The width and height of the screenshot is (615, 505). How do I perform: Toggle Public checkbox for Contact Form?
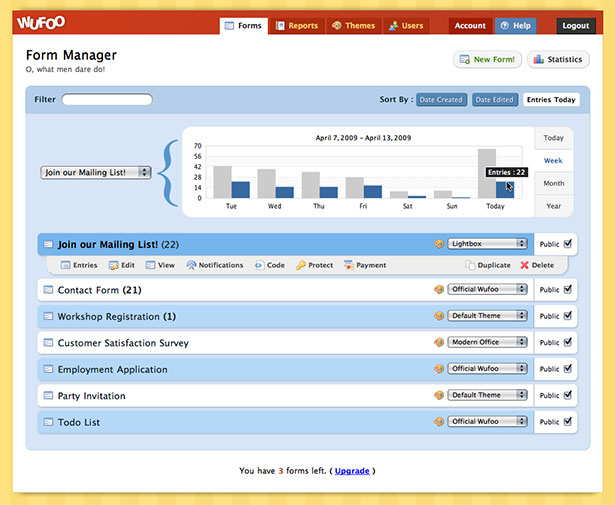(x=568, y=289)
